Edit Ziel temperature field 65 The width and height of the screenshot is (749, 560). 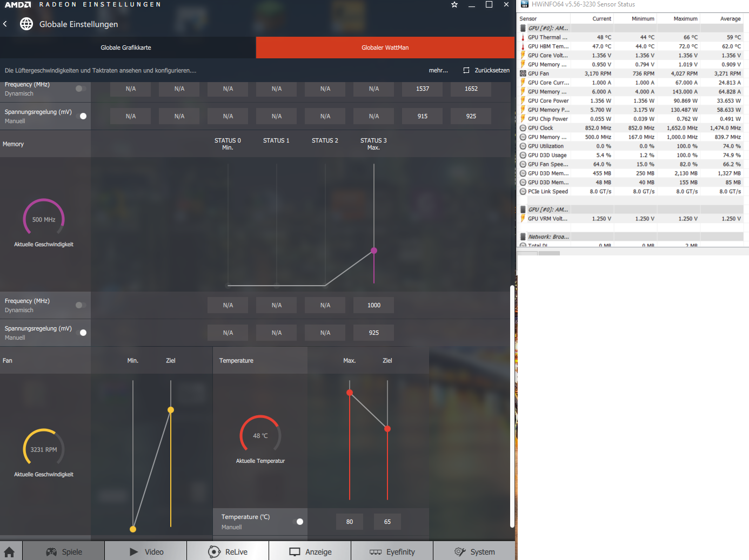pos(387,522)
